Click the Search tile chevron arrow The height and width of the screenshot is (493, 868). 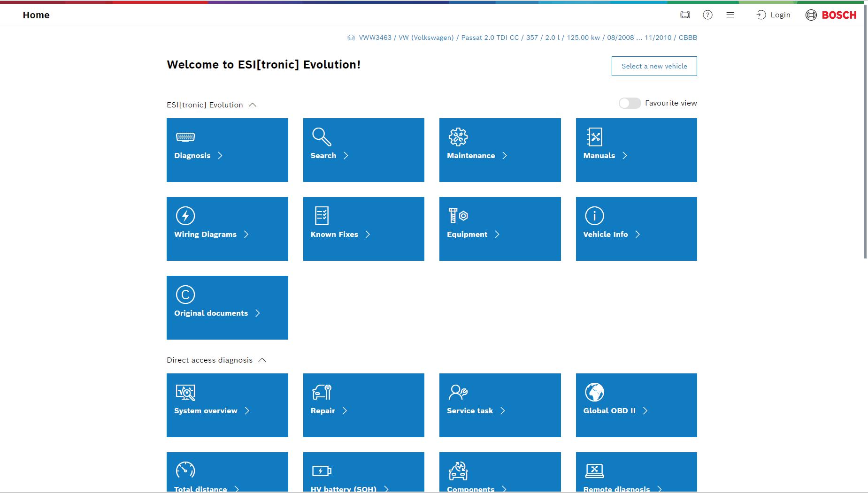pos(346,156)
